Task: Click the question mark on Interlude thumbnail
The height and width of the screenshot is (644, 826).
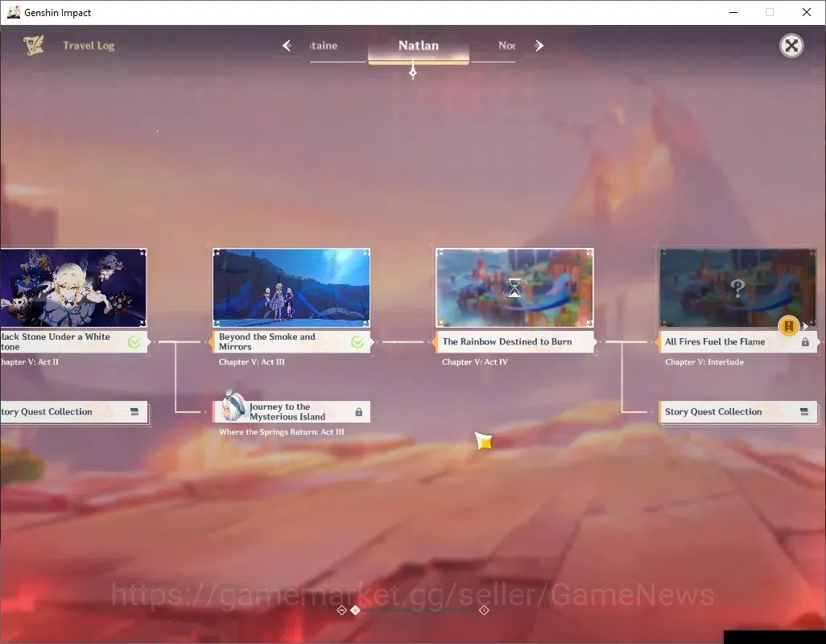Action: coord(737,288)
